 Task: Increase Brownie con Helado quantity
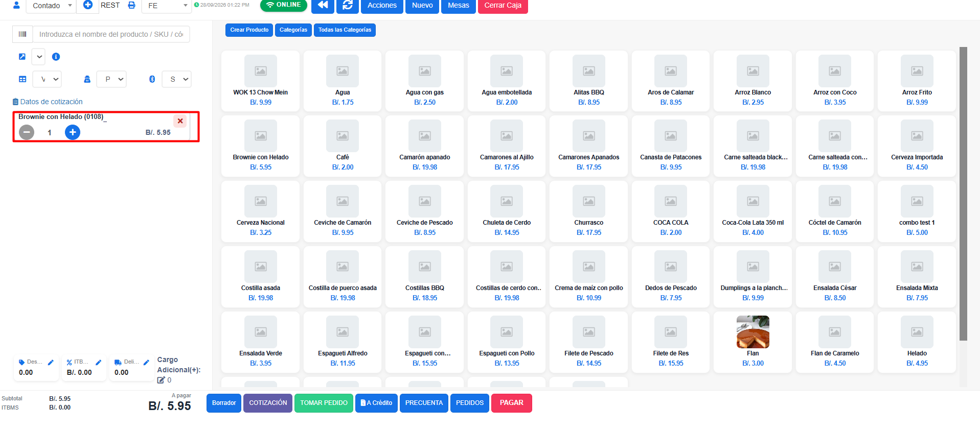(73, 132)
